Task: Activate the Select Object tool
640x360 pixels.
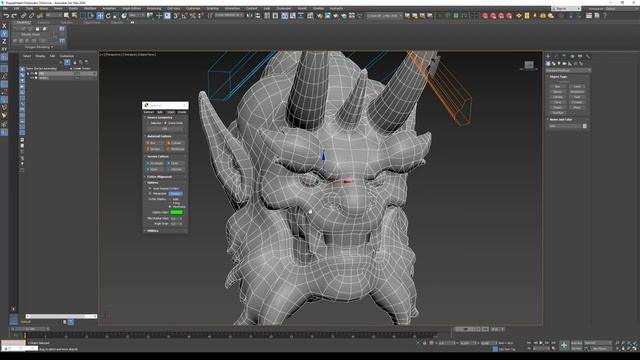Action: coord(66,16)
